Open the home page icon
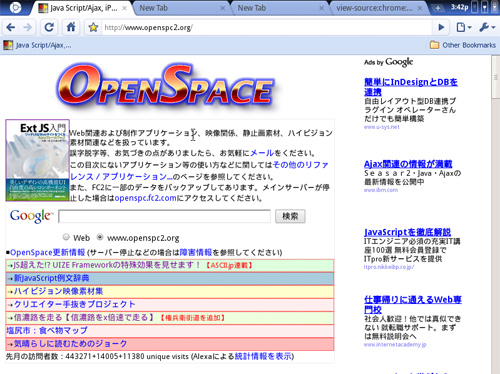500x374 pixels. pos(71,27)
